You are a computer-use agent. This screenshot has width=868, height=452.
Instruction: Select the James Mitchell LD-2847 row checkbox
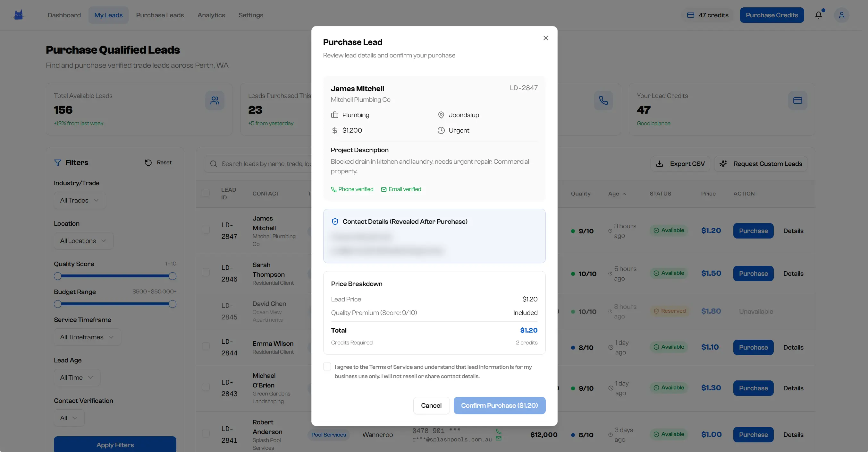[206, 230]
